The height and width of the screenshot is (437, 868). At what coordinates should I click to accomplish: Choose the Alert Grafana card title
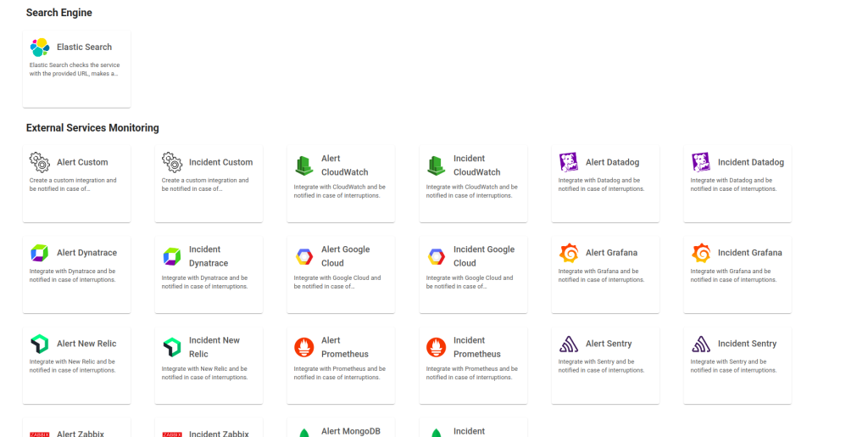[611, 253]
